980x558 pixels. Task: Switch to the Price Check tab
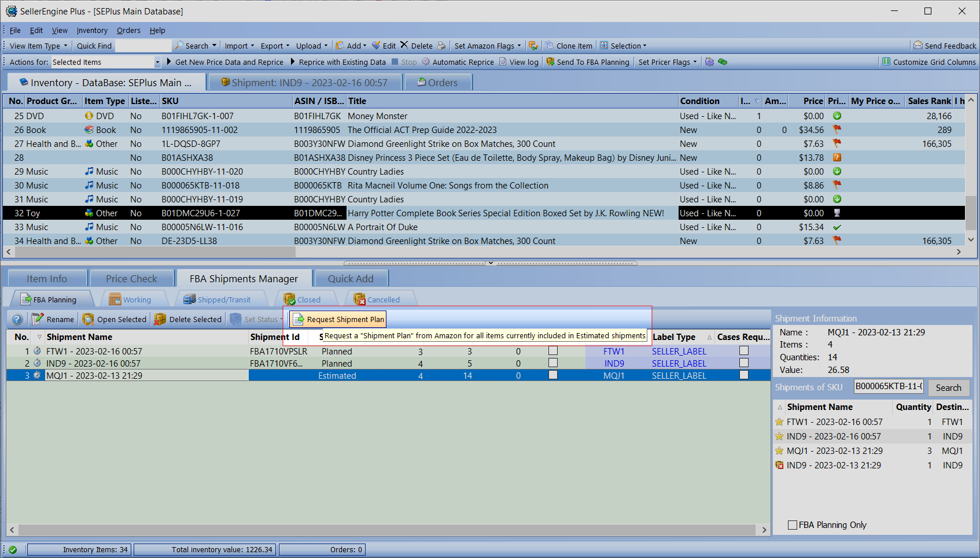pyautogui.click(x=131, y=279)
